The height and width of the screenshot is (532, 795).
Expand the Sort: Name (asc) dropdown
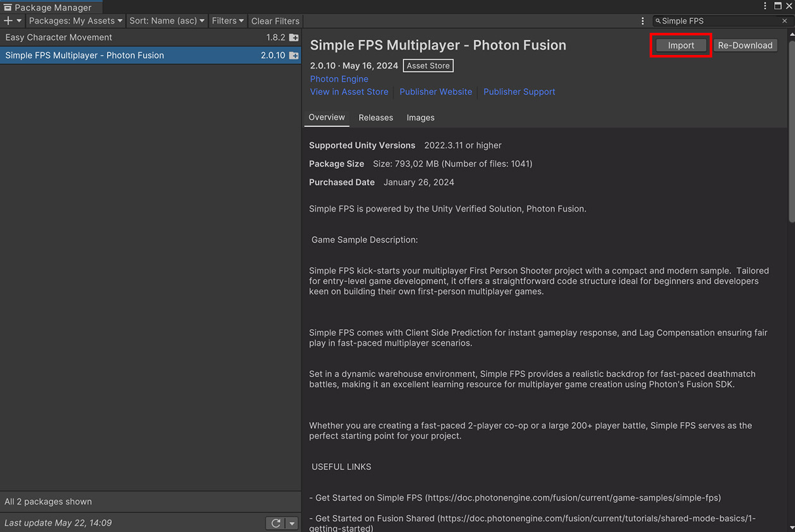click(166, 21)
